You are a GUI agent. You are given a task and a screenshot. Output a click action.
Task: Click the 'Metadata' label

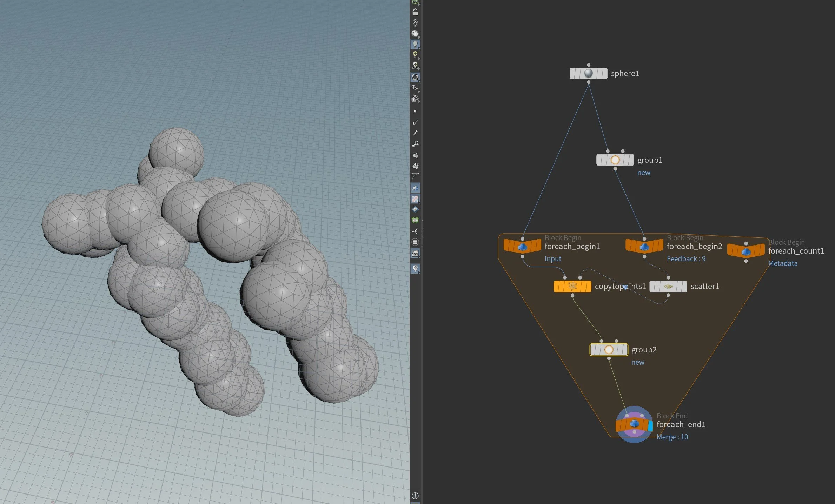tap(783, 263)
